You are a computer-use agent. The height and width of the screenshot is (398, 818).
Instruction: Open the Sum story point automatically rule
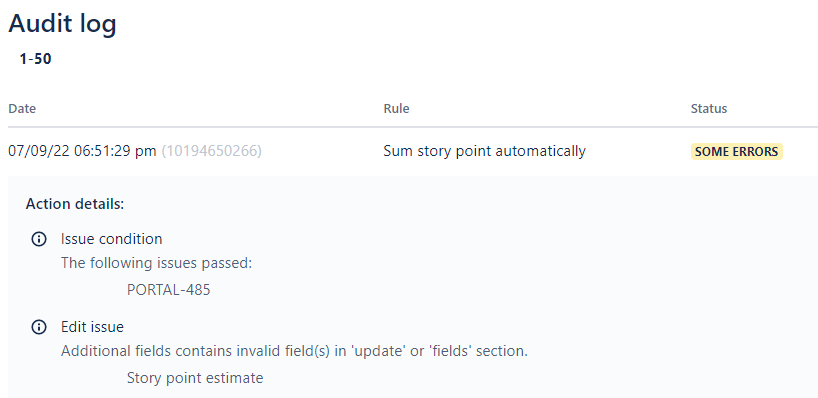coord(484,151)
